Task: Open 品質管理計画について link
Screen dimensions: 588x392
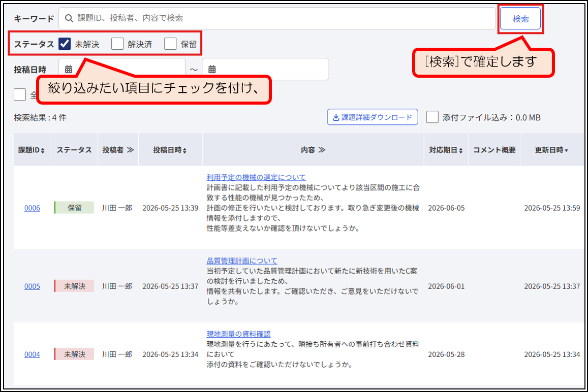Action: click(x=242, y=261)
